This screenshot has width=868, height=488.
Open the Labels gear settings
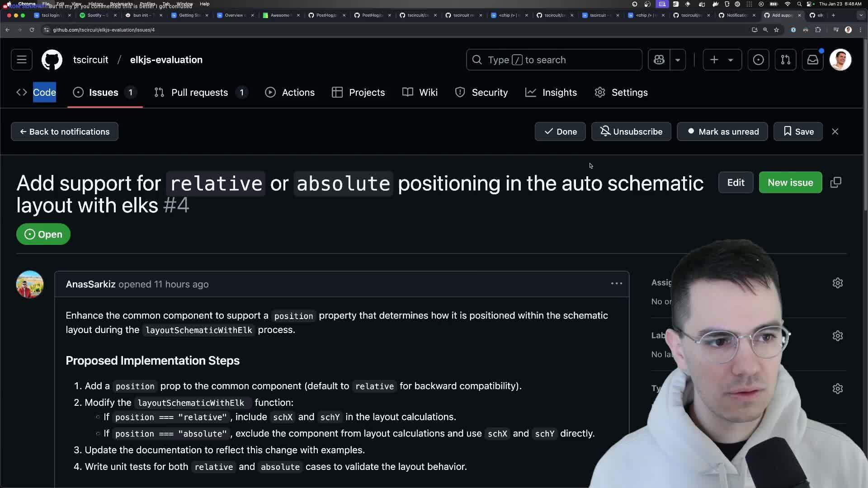click(x=837, y=336)
